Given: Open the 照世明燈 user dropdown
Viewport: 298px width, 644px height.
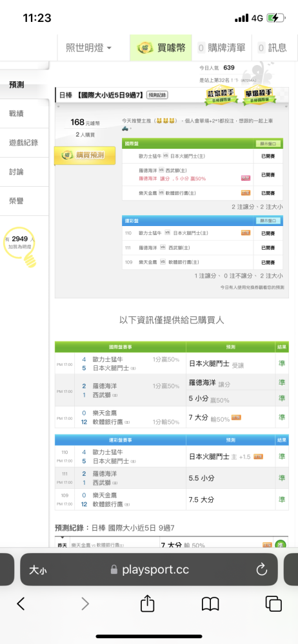Looking at the screenshot, I should (88, 48).
